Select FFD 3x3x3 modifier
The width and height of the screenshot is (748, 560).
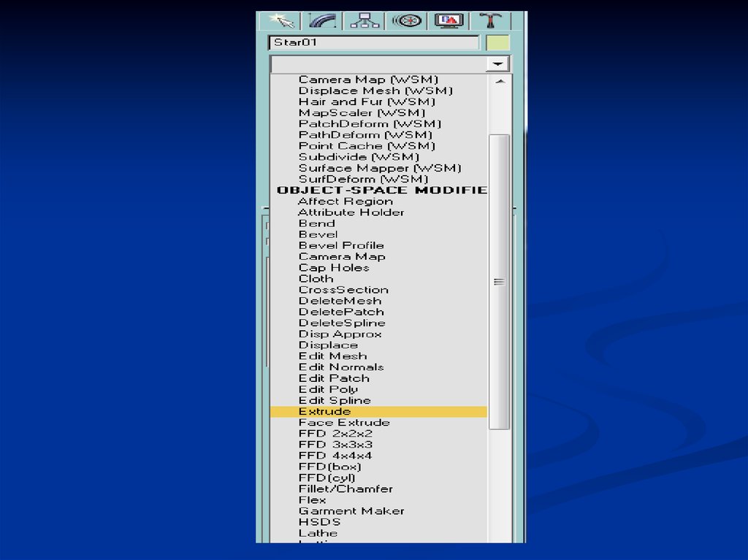(335, 445)
